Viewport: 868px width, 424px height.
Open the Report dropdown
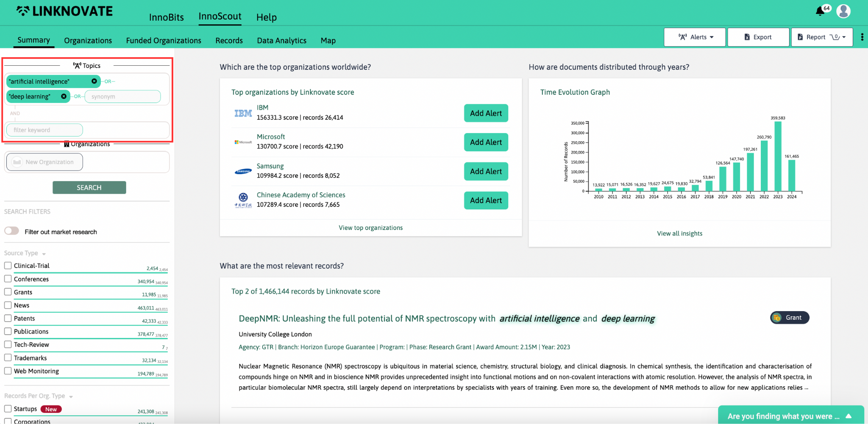[x=822, y=37]
